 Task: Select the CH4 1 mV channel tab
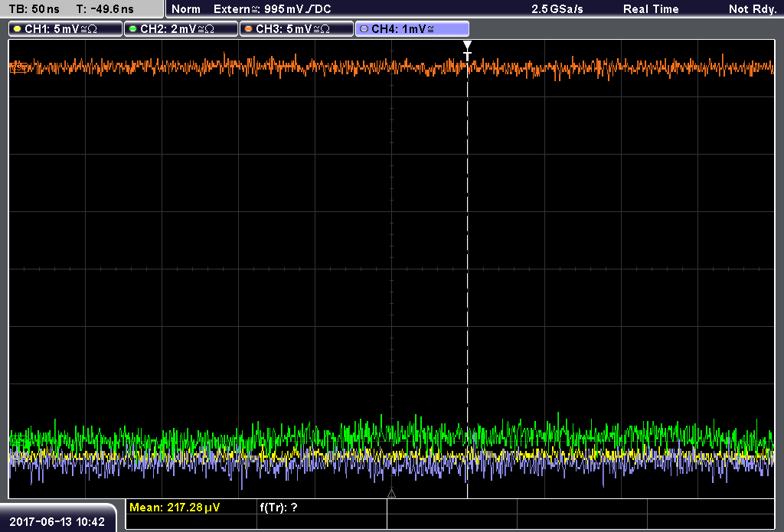pos(412,29)
